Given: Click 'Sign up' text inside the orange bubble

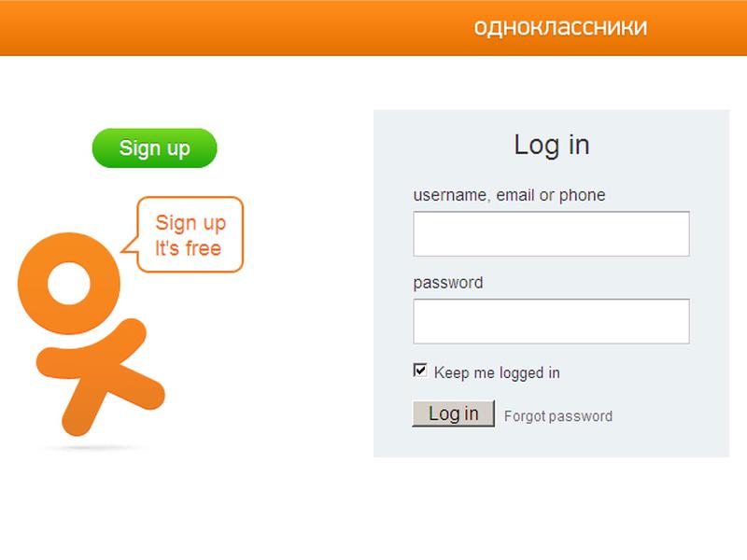Looking at the screenshot, I should pos(190,223).
